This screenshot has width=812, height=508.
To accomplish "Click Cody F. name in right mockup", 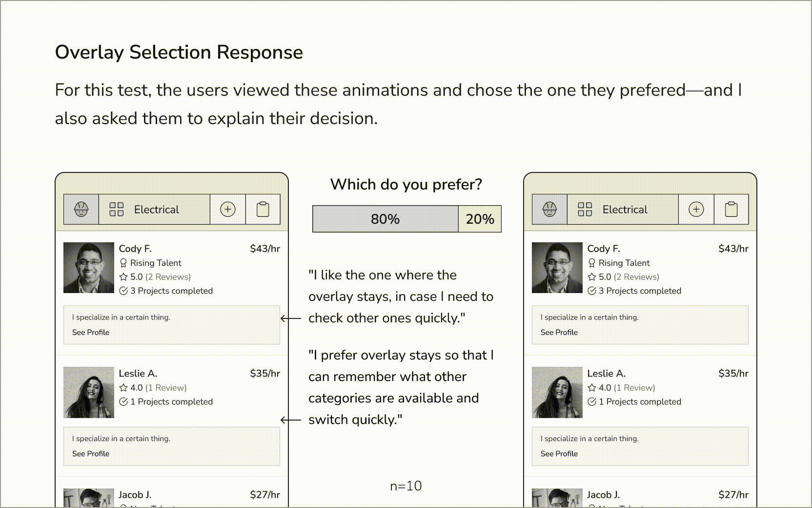I will coord(604,249).
